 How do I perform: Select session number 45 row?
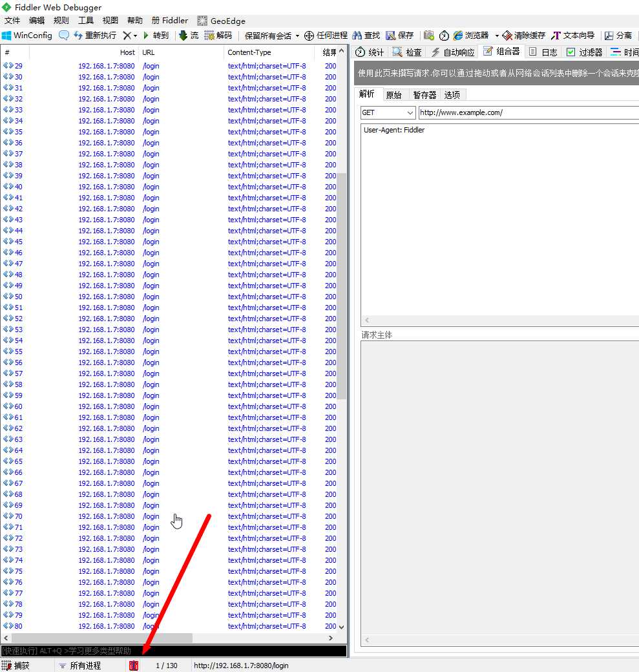169,242
